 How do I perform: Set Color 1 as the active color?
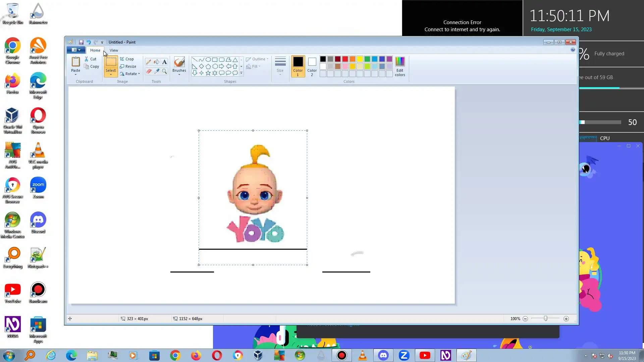(x=298, y=66)
